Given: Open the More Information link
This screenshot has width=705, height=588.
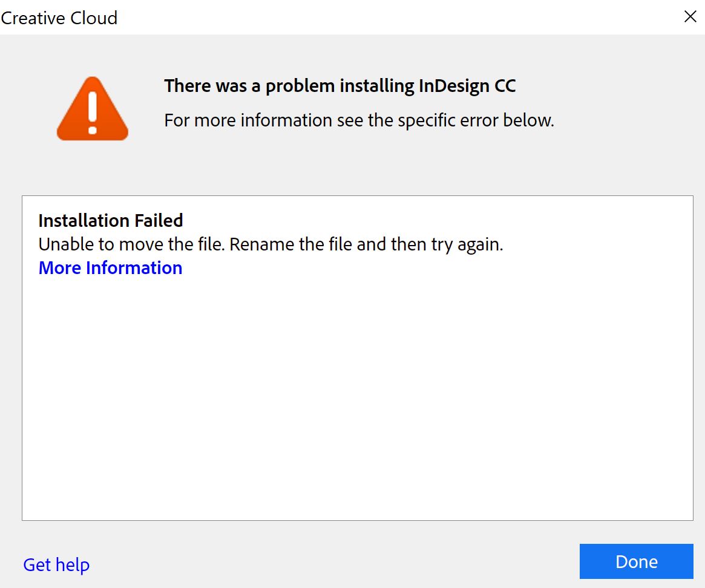Looking at the screenshot, I should click(x=110, y=268).
